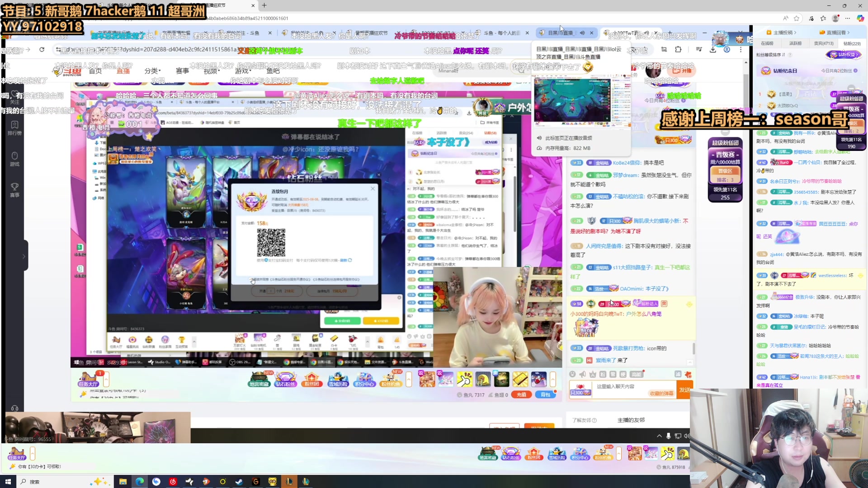
Task: Click the 只300 fan badge selector
Action: click(x=580, y=390)
